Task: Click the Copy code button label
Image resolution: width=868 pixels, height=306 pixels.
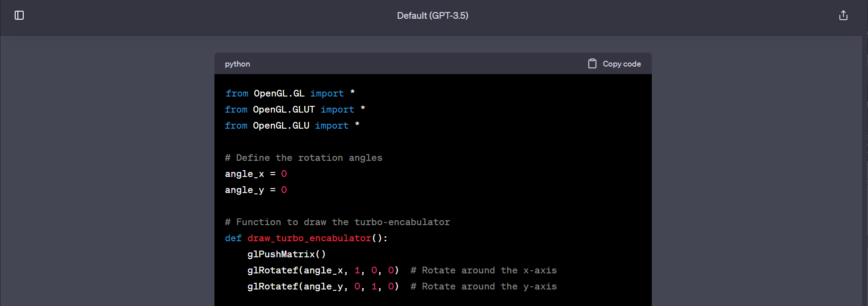Action: click(x=622, y=64)
